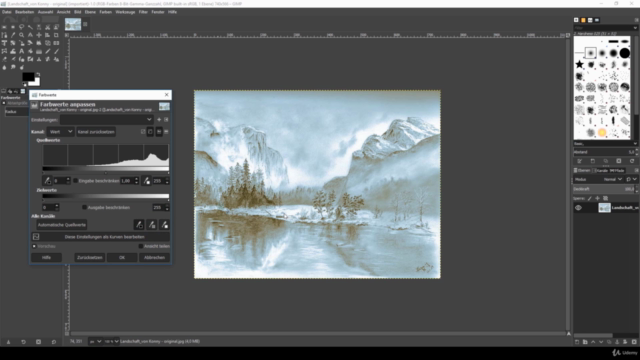The height and width of the screenshot is (360, 640).
Task: Click the Kanal zurücksetzen button
Action: coord(96,131)
